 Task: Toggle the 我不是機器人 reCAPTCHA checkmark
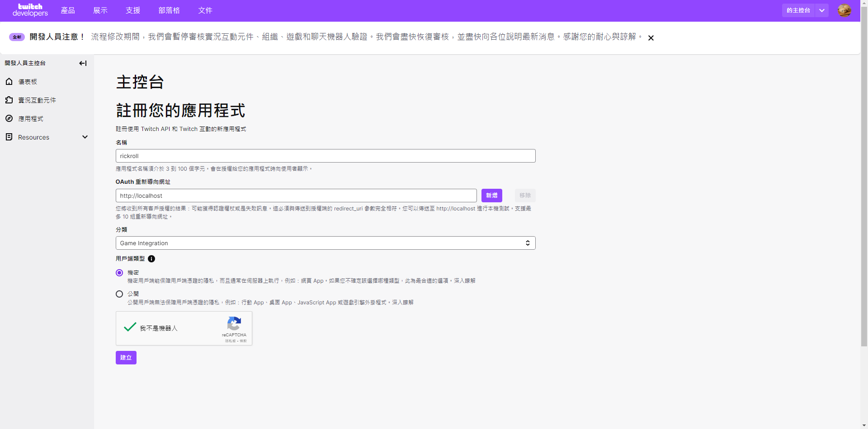tap(130, 327)
